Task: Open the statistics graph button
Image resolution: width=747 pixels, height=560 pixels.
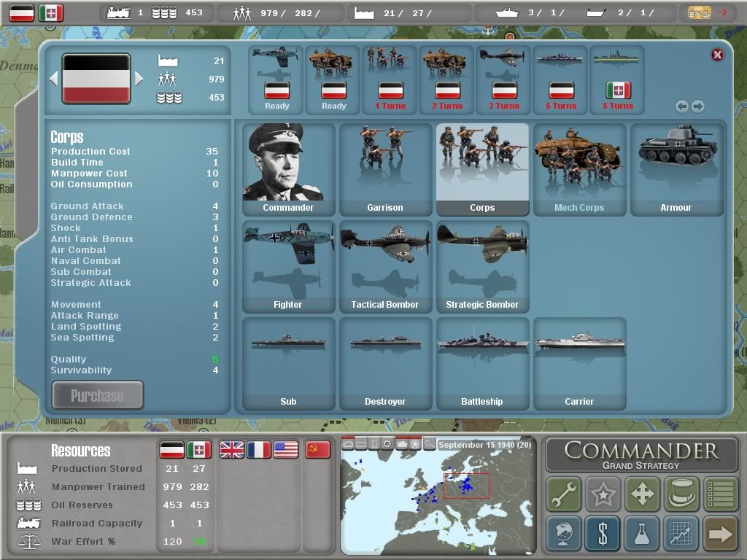Action: tap(681, 533)
